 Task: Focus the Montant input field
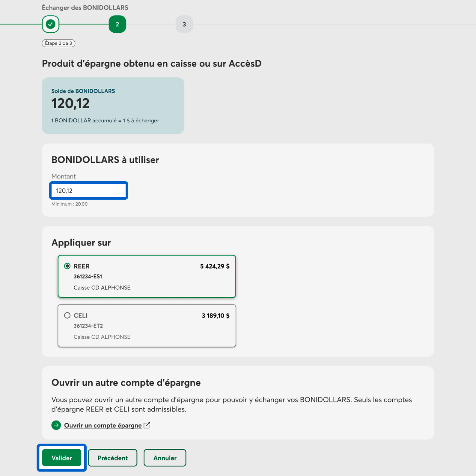tap(89, 190)
